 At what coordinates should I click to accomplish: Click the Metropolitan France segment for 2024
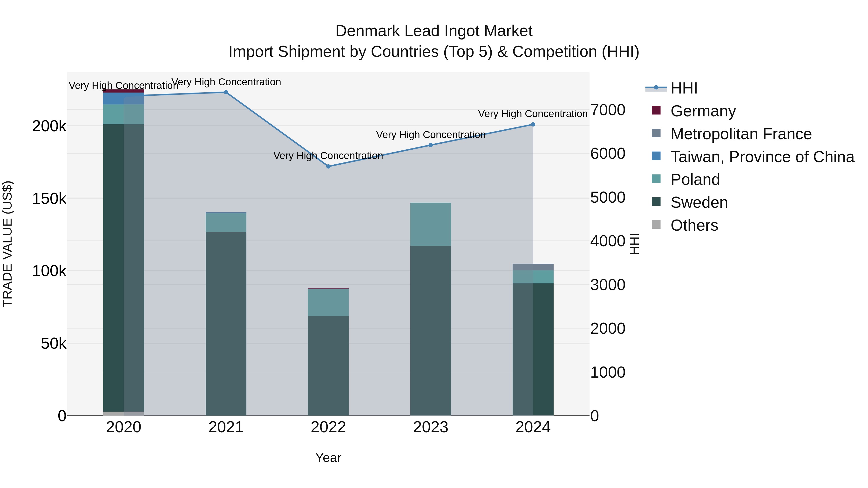pos(533,267)
